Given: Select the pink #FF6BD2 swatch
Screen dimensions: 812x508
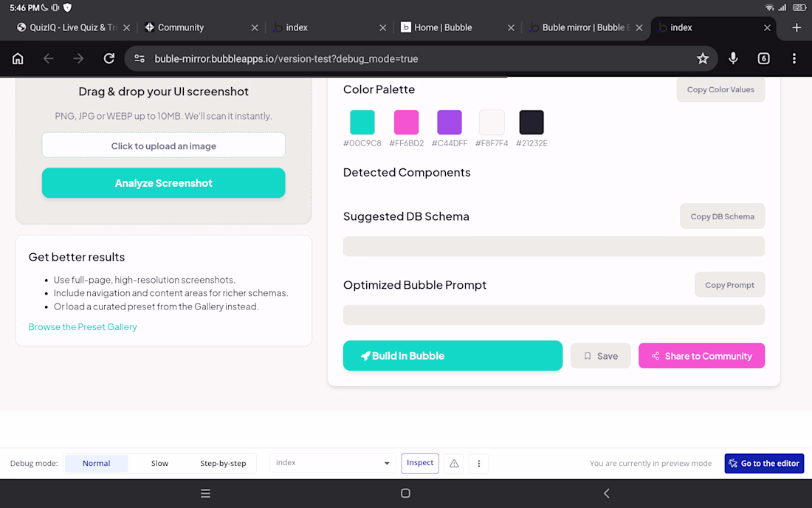Looking at the screenshot, I should (x=406, y=123).
